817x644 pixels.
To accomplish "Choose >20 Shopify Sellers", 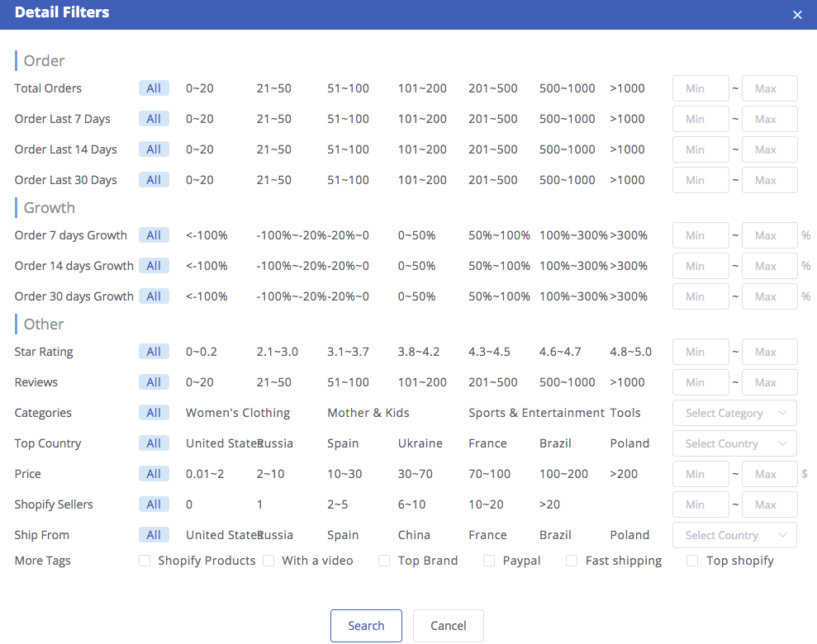I will pyautogui.click(x=549, y=504).
